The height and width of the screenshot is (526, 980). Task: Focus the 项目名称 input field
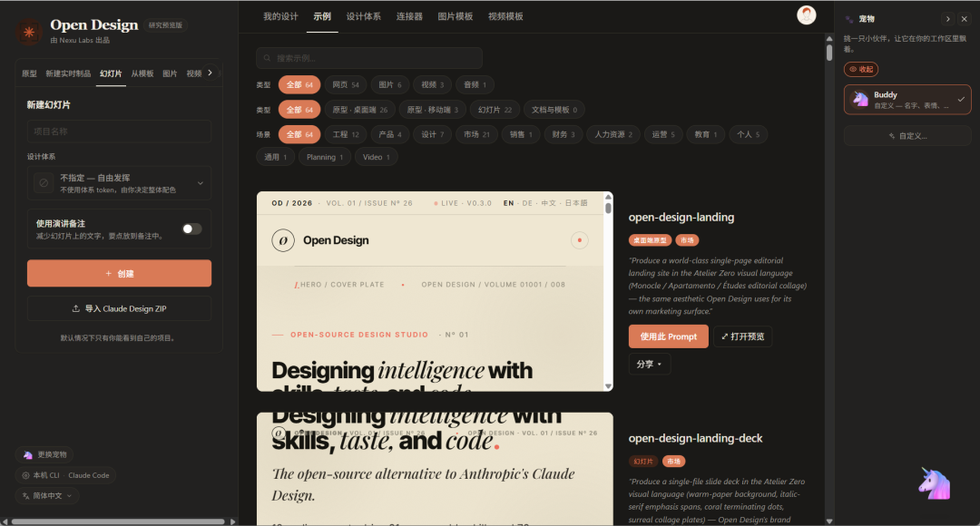[119, 131]
